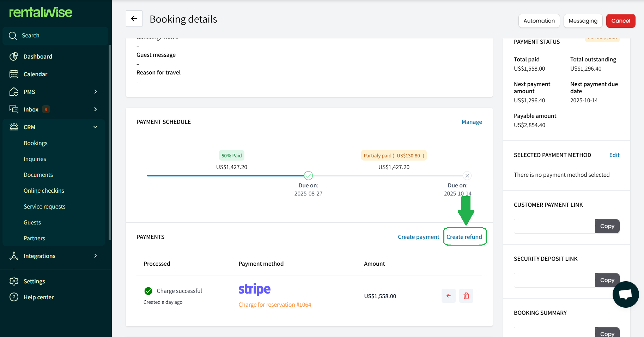The height and width of the screenshot is (337, 644).
Task: Go to Bookings under CRM
Action: pyautogui.click(x=36, y=143)
